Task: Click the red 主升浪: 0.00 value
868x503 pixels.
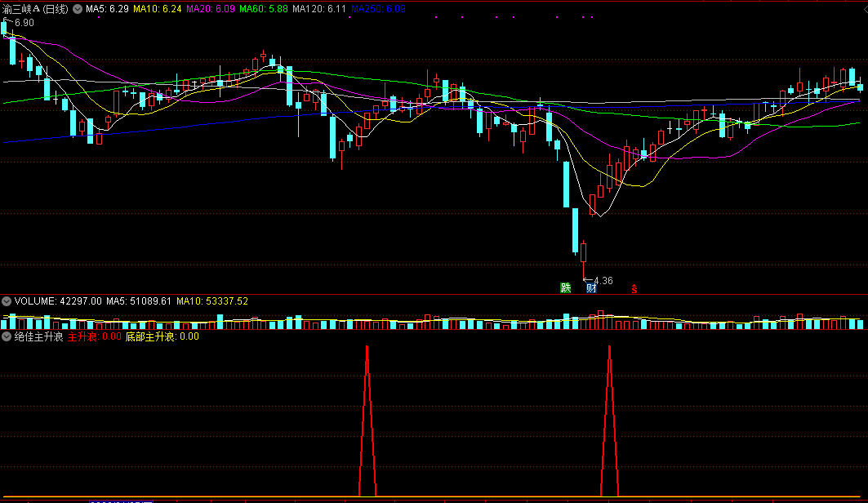Action: pyautogui.click(x=94, y=336)
